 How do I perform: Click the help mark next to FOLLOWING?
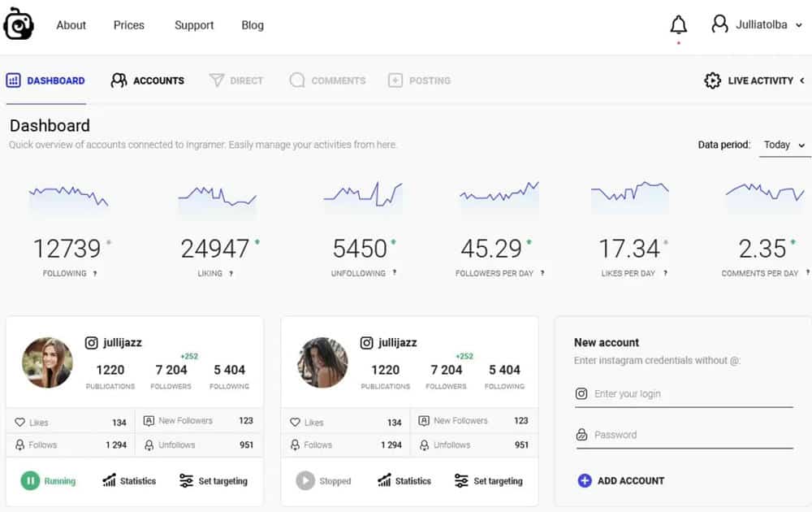[x=95, y=274]
